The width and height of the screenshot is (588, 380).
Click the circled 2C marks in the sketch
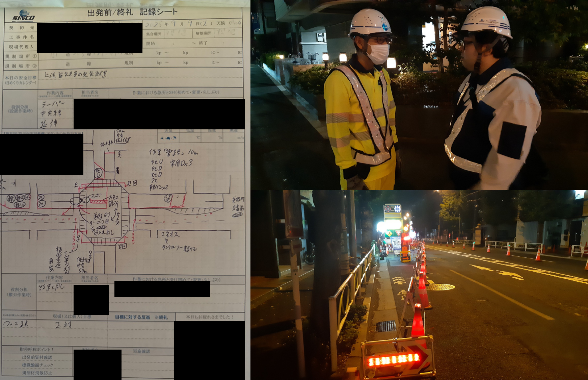(x=41, y=200)
